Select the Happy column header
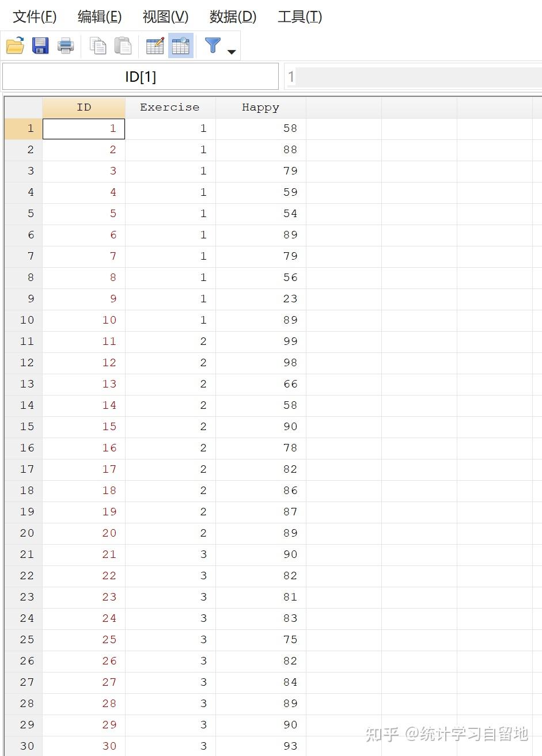This screenshot has height=756, width=542. 260,107
